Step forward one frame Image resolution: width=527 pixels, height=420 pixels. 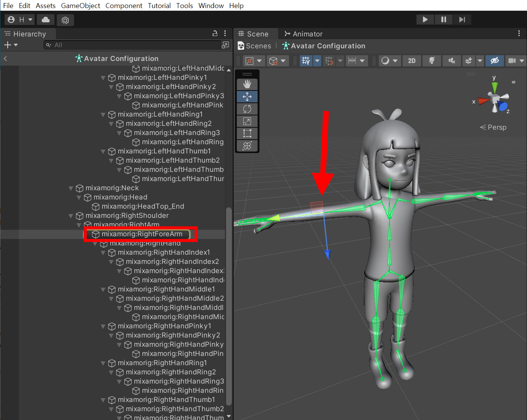point(462,20)
